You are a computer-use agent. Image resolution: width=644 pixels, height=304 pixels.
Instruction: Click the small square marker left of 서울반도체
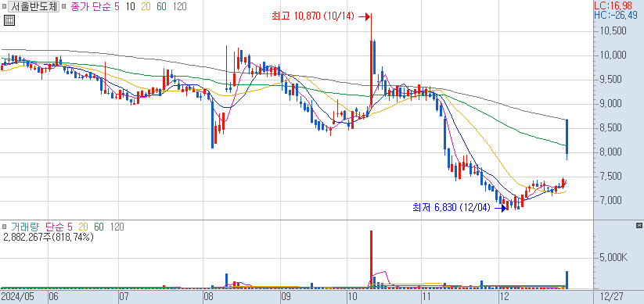(4, 6)
